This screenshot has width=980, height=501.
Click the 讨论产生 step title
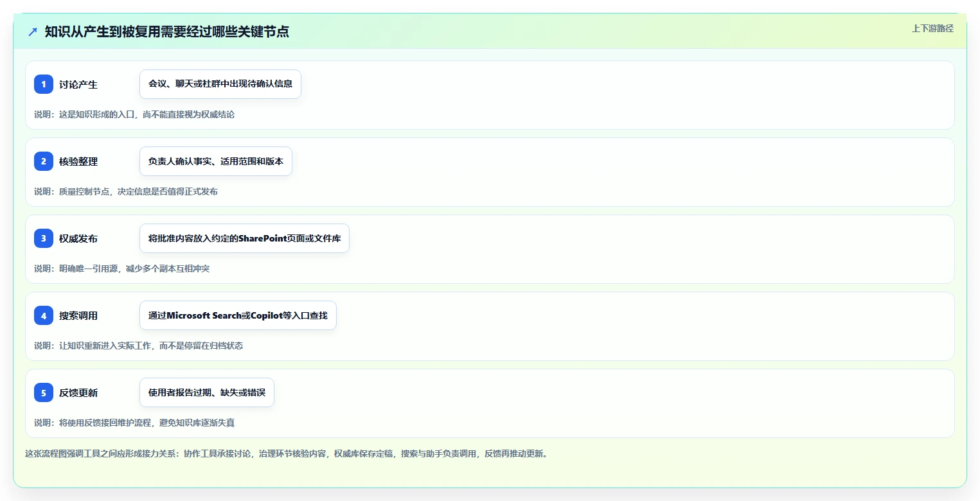click(x=78, y=85)
